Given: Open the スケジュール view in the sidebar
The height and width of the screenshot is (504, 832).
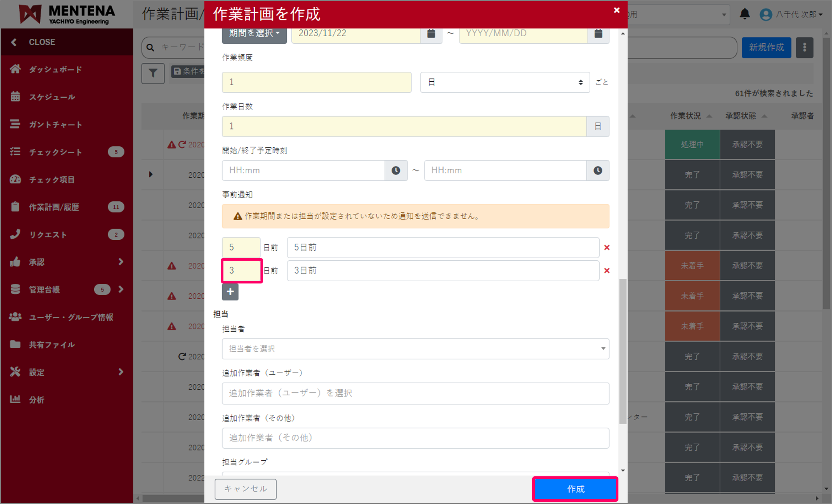Looking at the screenshot, I should 53,97.
